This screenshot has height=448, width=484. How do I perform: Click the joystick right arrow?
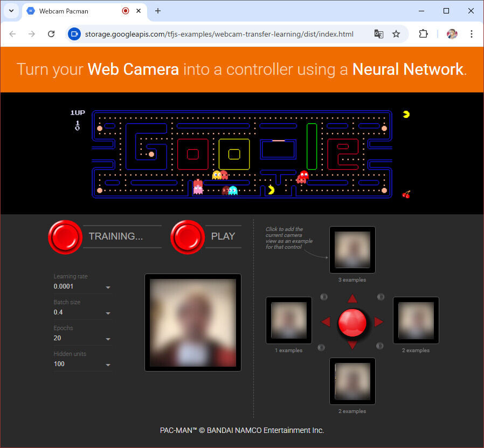(379, 321)
